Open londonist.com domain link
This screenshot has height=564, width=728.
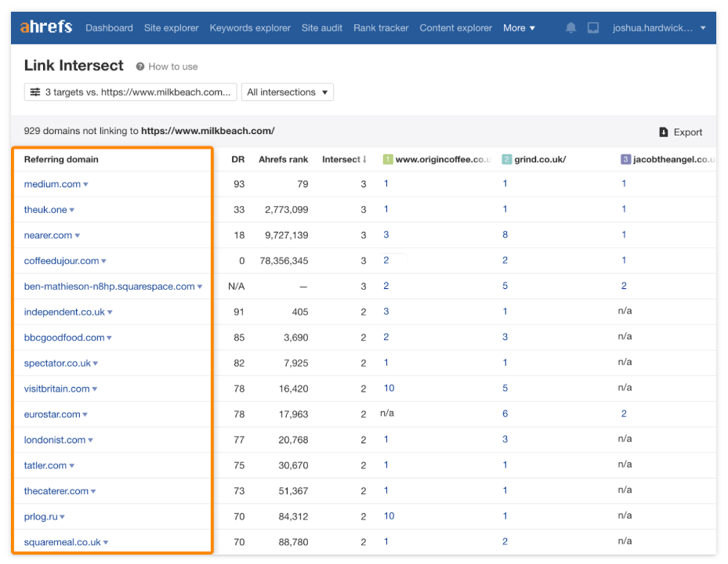(55, 439)
